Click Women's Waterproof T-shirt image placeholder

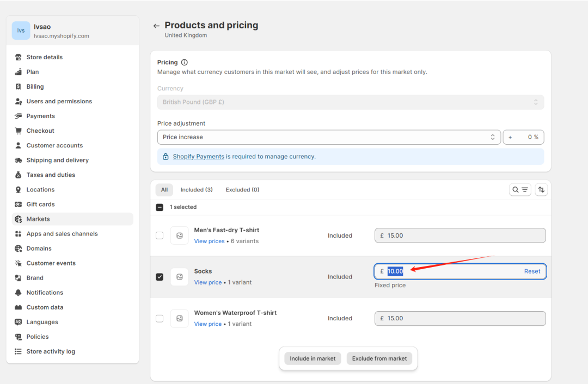[179, 318]
